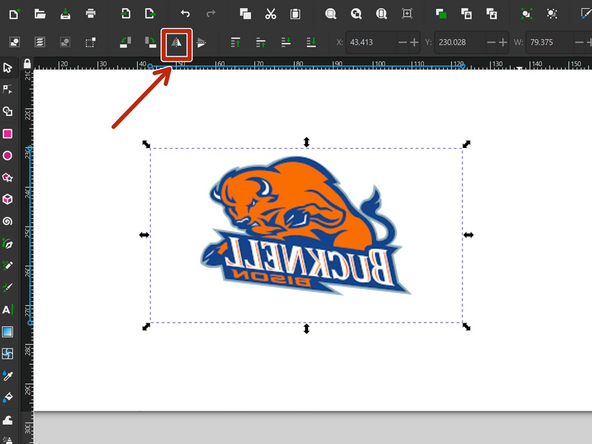Raise selection to top
Viewport: 592px width, 444px height.
click(236, 42)
